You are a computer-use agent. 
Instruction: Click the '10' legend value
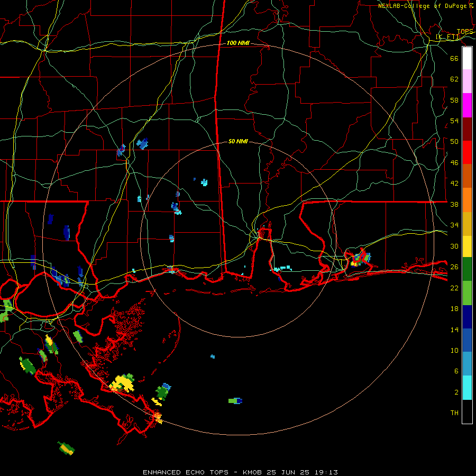pos(454,351)
